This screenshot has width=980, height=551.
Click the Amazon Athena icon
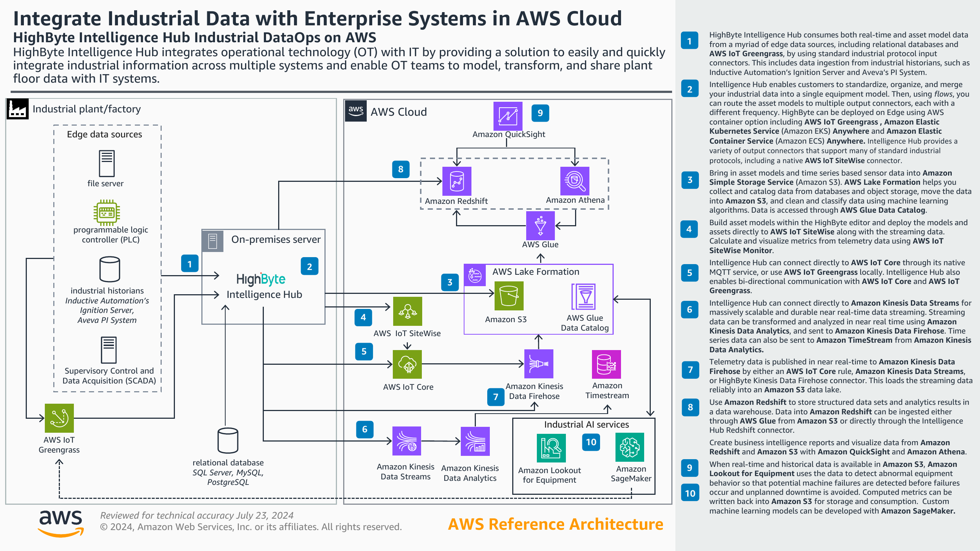pyautogui.click(x=574, y=181)
